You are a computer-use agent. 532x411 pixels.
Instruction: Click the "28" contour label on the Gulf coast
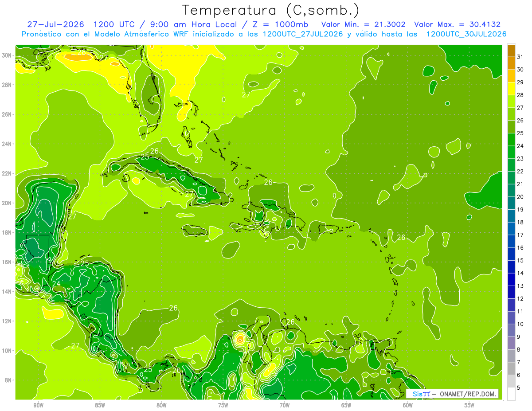pos(82,53)
